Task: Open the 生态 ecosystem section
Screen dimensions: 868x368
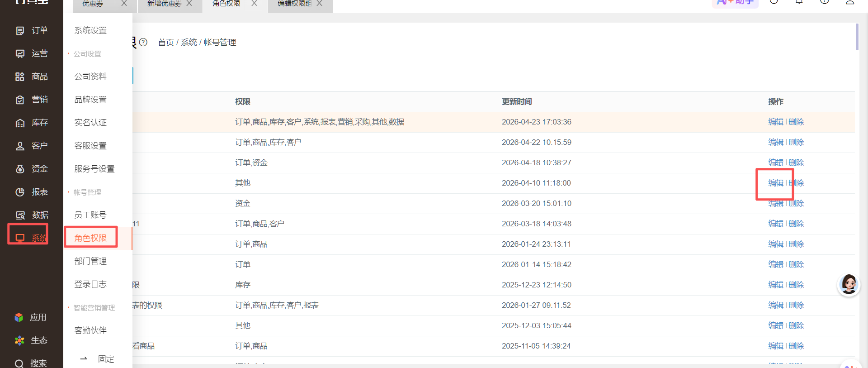Action: (x=30, y=340)
